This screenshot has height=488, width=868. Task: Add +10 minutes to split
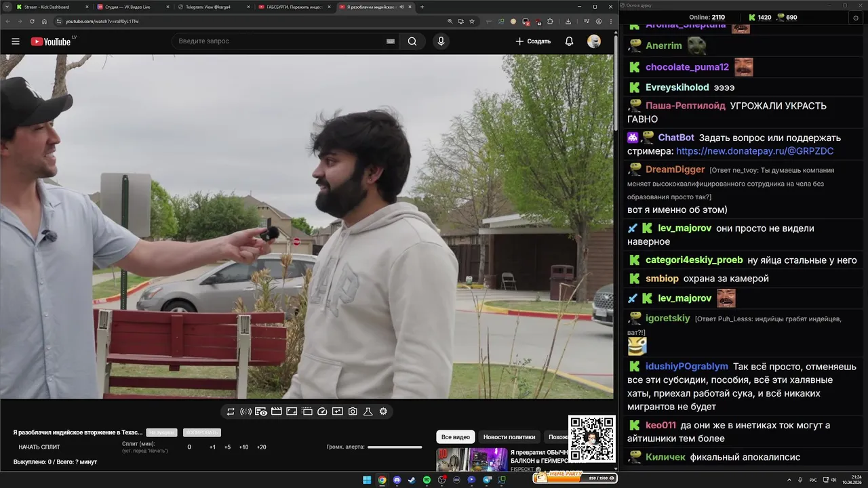point(243,447)
